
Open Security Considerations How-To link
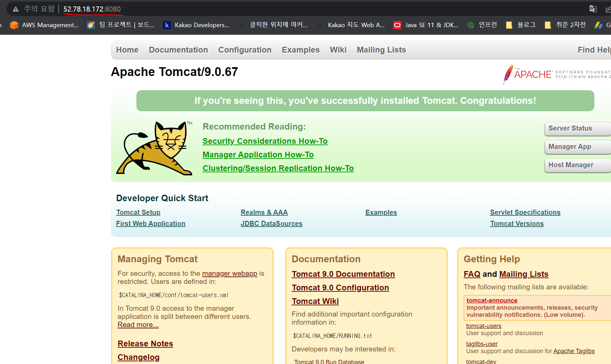click(265, 141)
